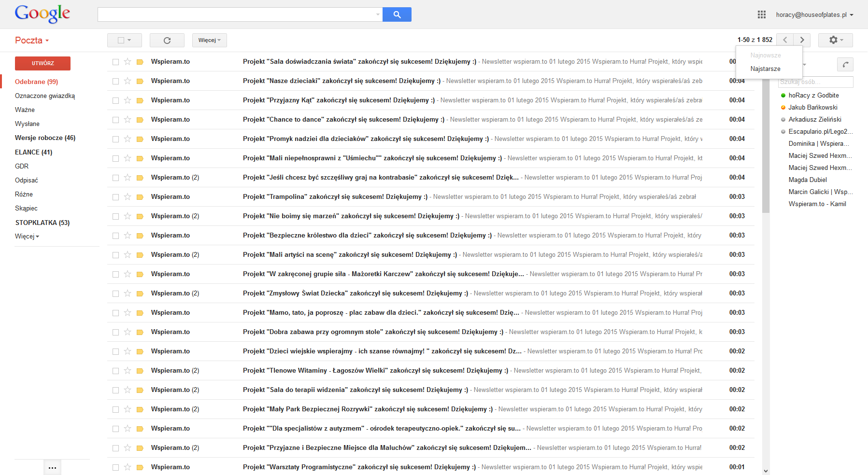Focus the main search input field
The image size is (868, 475).
237,14
